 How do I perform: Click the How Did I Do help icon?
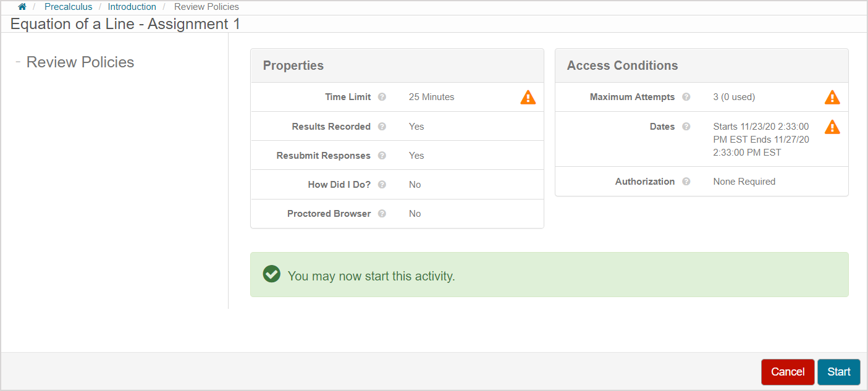[382, 185]
